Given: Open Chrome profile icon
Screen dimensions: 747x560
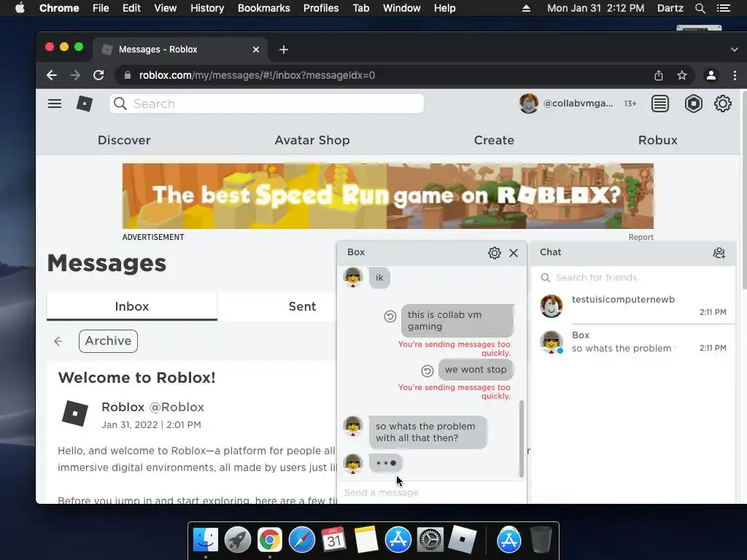Looking at the screenshot, I should (x=711, y=75).
